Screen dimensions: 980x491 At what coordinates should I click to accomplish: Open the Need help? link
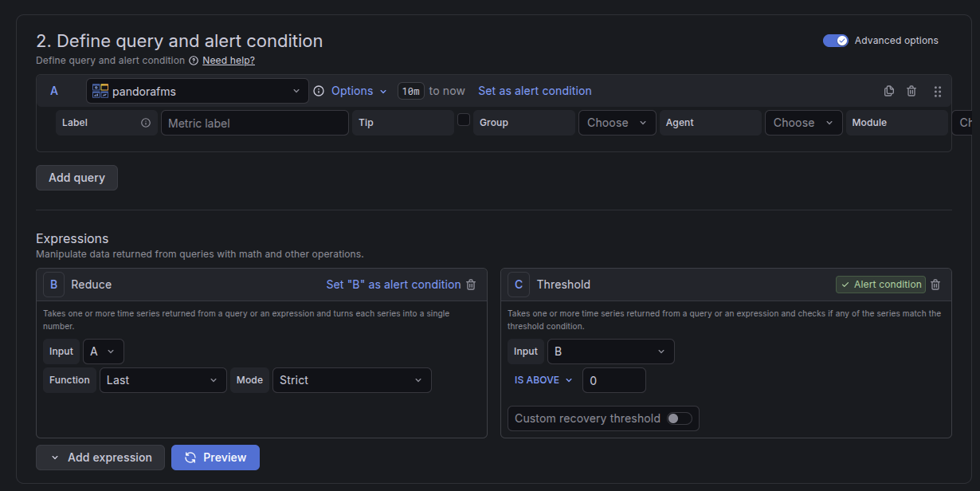(229, 61)
